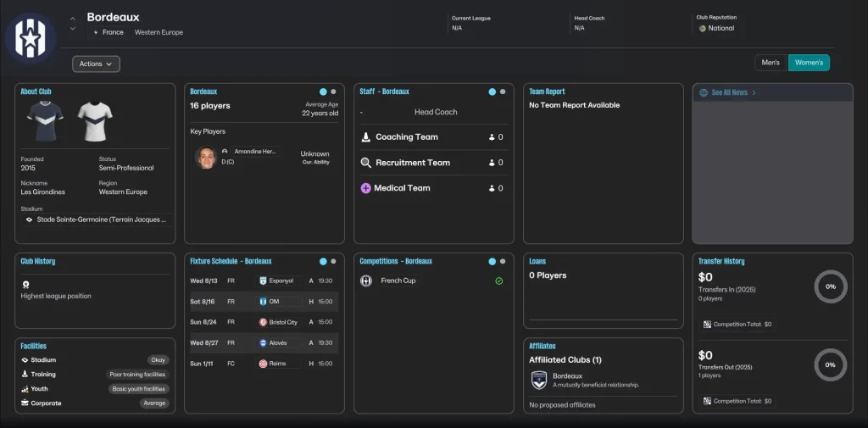Open the Coaching Team row label
The height and width of the screenshot is (428, 868).
(407, 136)
